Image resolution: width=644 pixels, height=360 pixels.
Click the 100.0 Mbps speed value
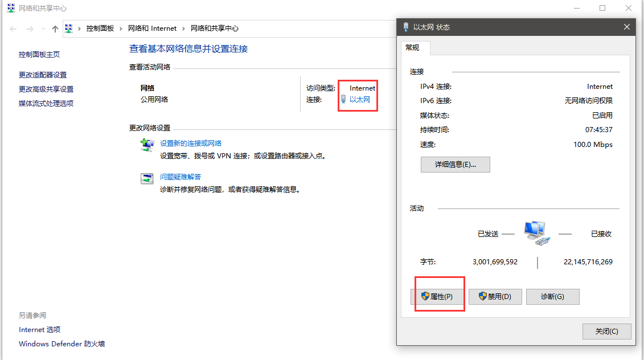tap(593, 145)
